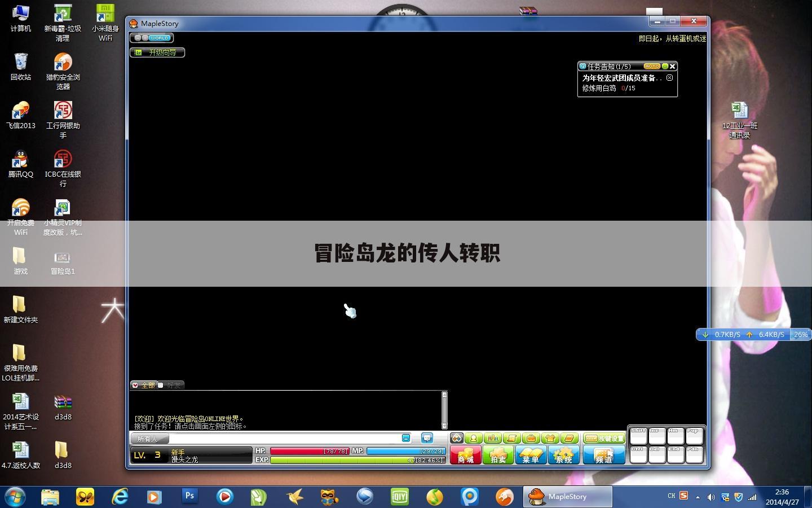Click the Hm quick slot
This screenshot has width=812, height=508.
click(x=676, y=436)
